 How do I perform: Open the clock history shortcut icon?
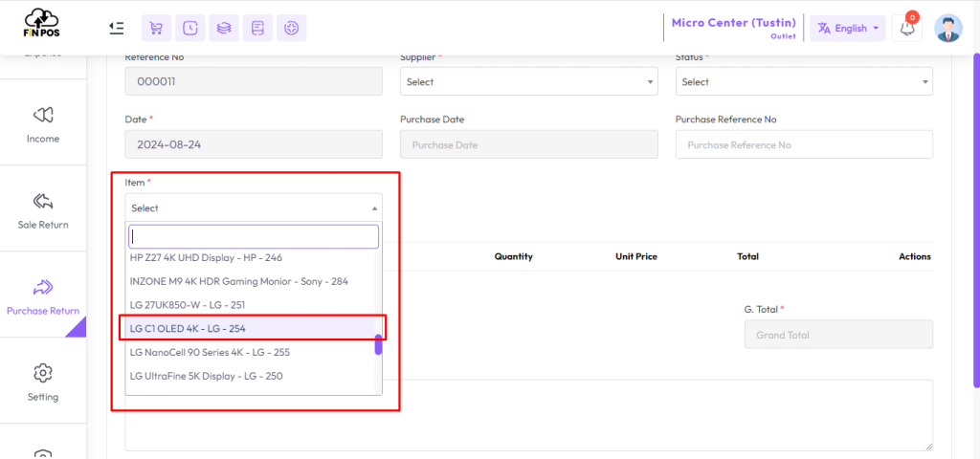tap(190, 28)
